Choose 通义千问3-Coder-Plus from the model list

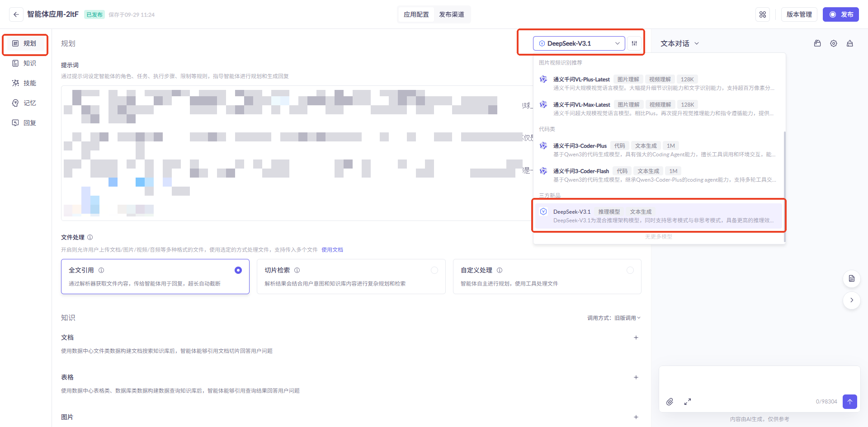pyautogui.click(x=658, y=150)
